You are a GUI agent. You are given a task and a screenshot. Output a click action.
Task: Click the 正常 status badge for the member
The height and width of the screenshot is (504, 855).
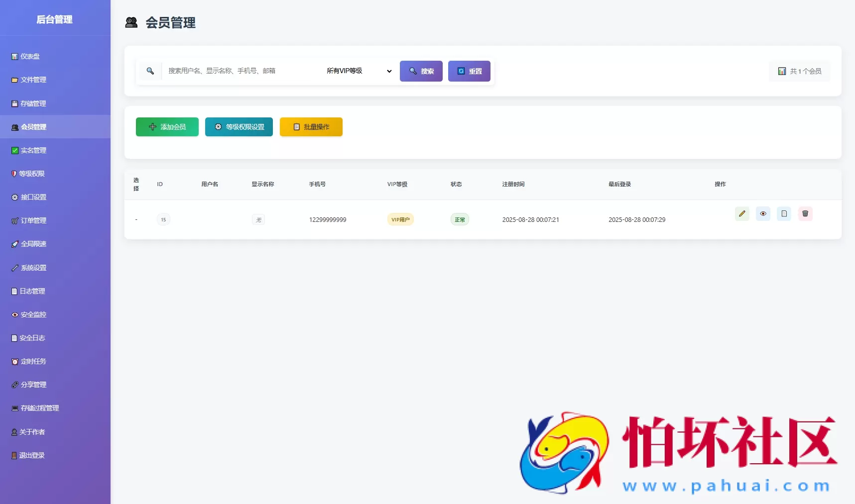[x=459, y=219]
